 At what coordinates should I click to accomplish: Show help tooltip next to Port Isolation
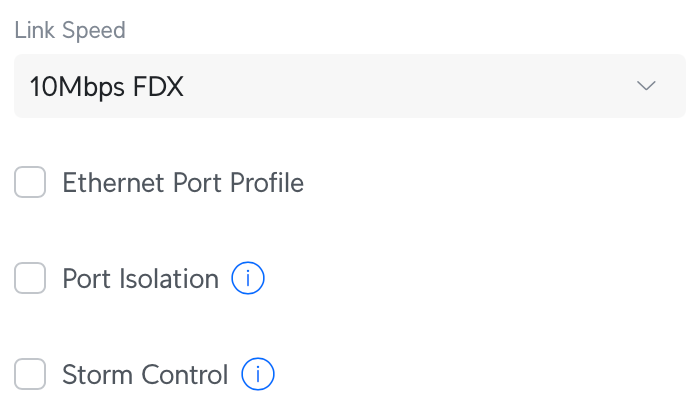coord(248,279)
